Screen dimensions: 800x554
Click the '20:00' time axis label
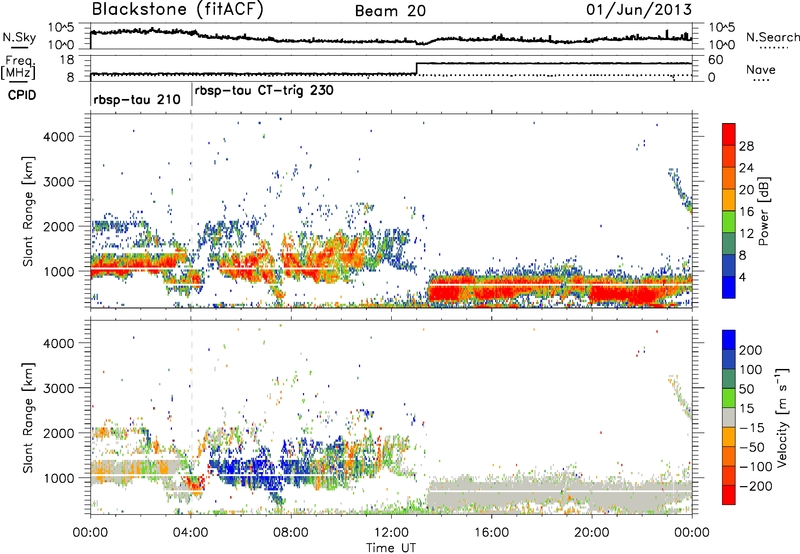tap(591, 533)
